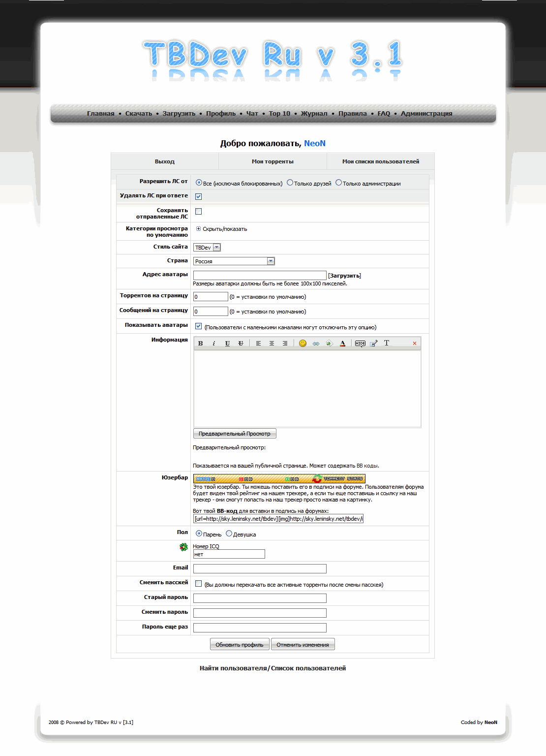Click the Email input field

point(260,569)
